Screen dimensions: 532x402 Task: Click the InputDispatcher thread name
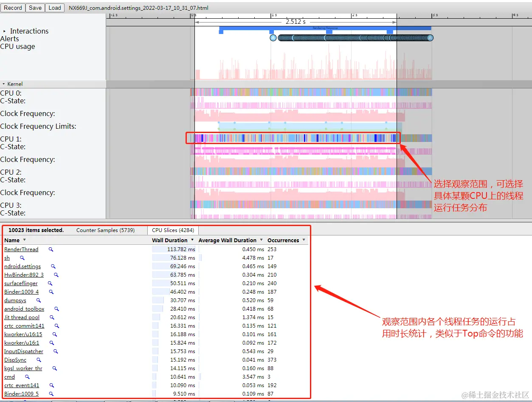tap(24, 351)
